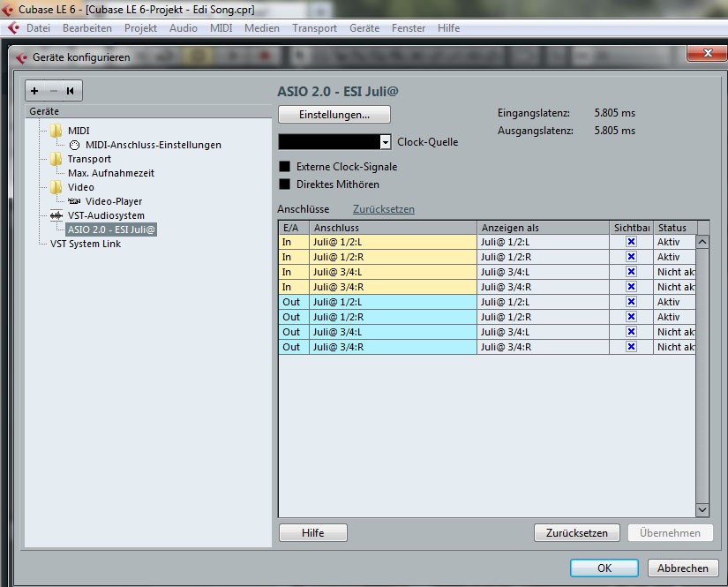
Task: Open the Transport menu in menu bar
Action: (x=314, y=28)
